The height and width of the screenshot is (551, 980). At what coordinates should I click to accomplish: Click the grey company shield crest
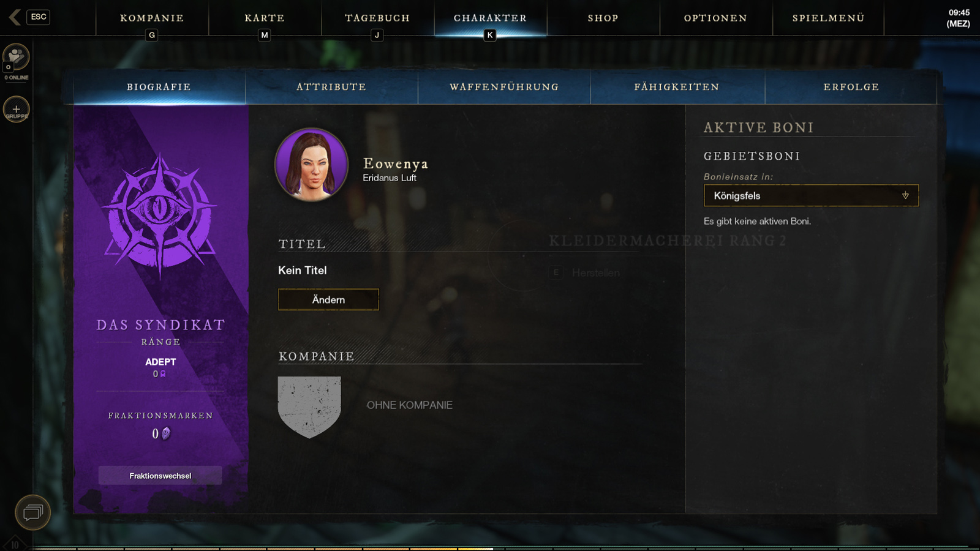309,407
